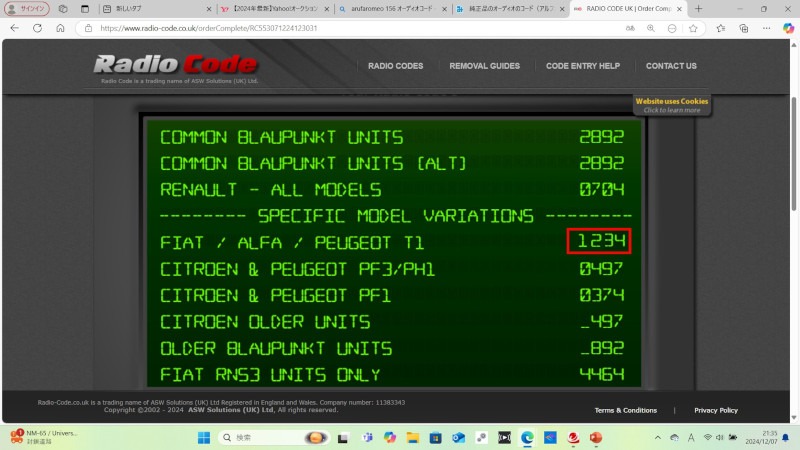800x450 pixels.
Task: Open the CODE ENTRY HELP menu item
Action: point(583,66)
